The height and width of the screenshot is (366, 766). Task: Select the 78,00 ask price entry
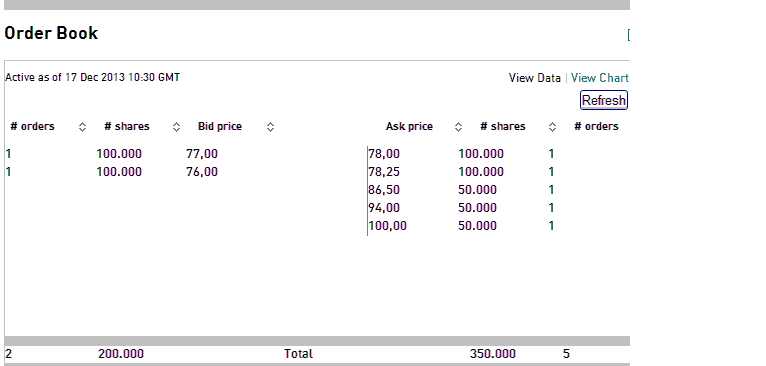click(384, 154)
